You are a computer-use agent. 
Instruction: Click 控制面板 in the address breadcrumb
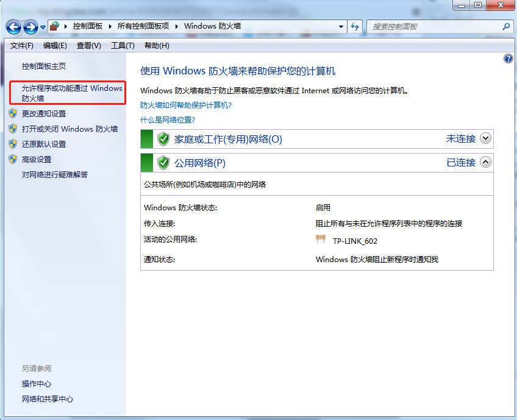click(88, 26)
